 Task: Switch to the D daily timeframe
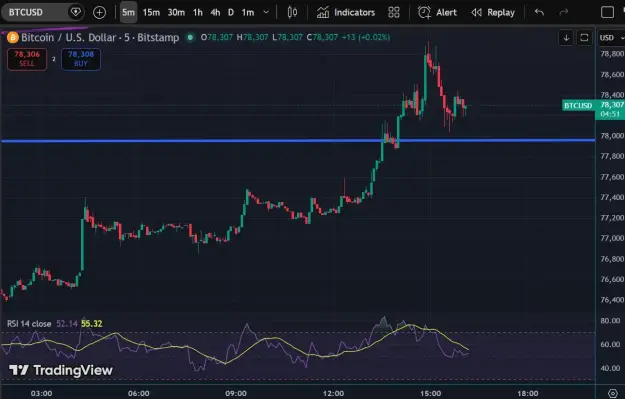[x=231, y=12]
